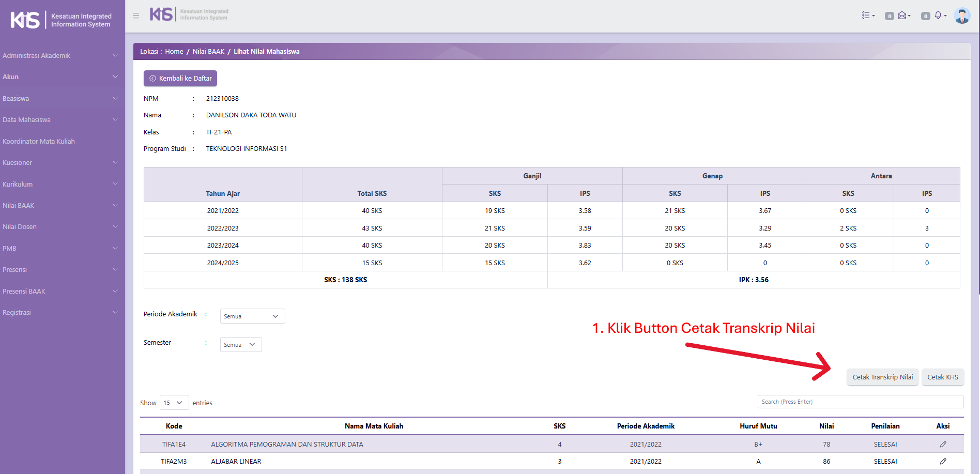
Task: Click edit pencil for ALJABAR LINEAR row
Action: [x=943, y=461]
